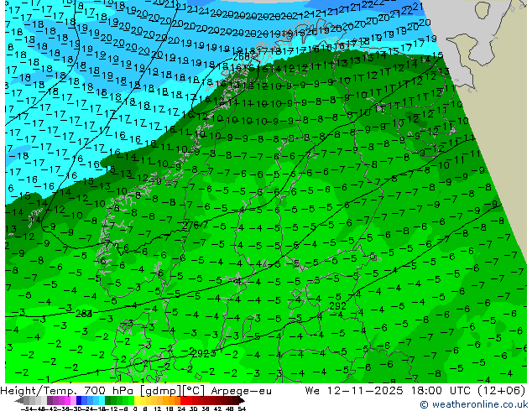
Task: Click the '284' height contour label
Action: 84,314
